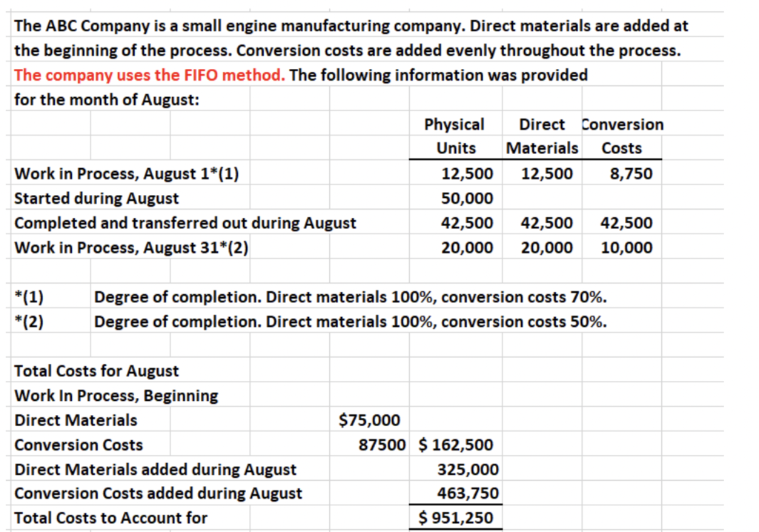Select 'Completed and transferred out during August' label

pos(185,223)
